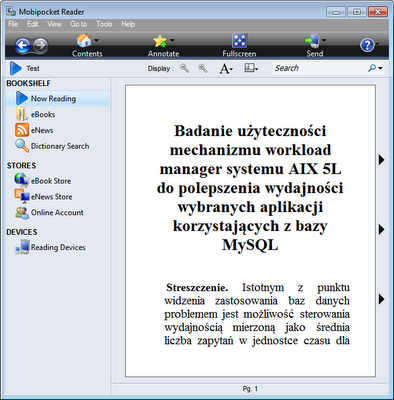
Task: Click the Annotate star icon
Action: (160, 41)
